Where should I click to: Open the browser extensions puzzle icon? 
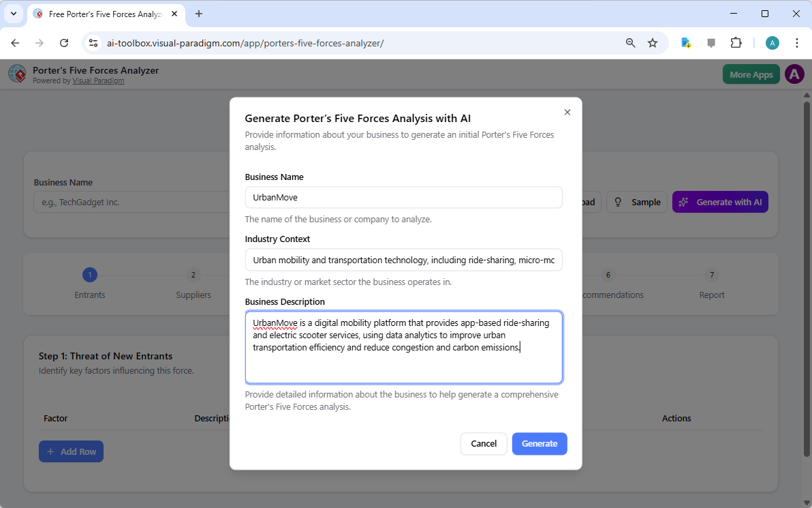[x=736, y=42]
